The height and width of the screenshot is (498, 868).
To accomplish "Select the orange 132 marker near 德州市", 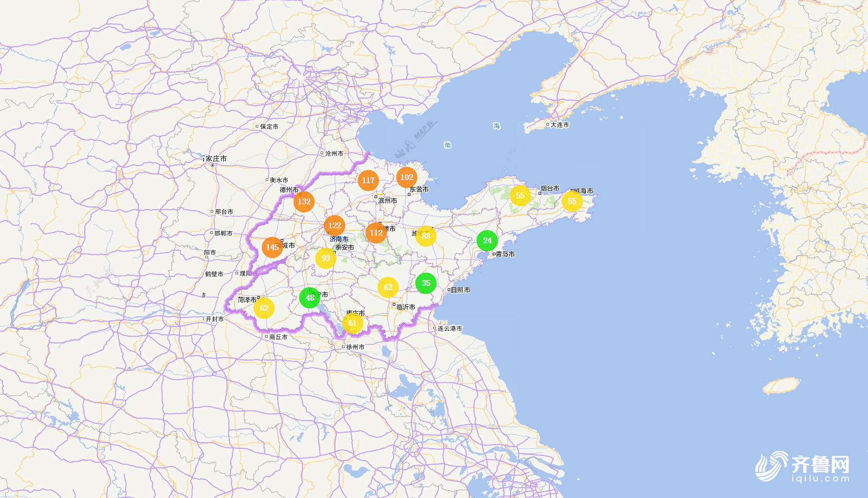I will click(x=304, y=202).
